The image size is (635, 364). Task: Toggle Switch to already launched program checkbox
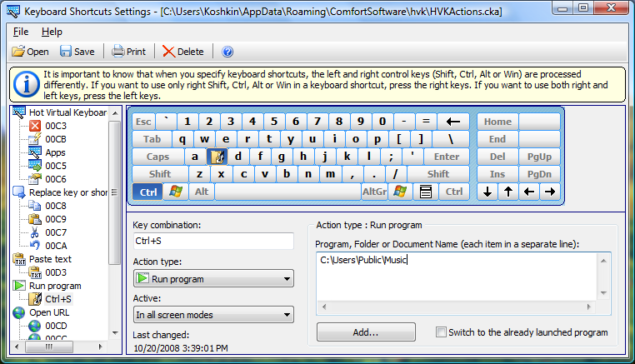[x=441, y=332]
